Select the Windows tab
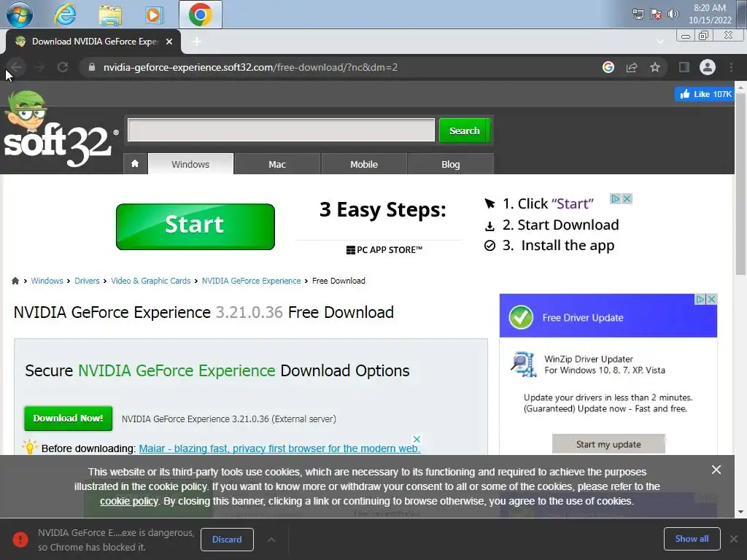 (190, 164)
